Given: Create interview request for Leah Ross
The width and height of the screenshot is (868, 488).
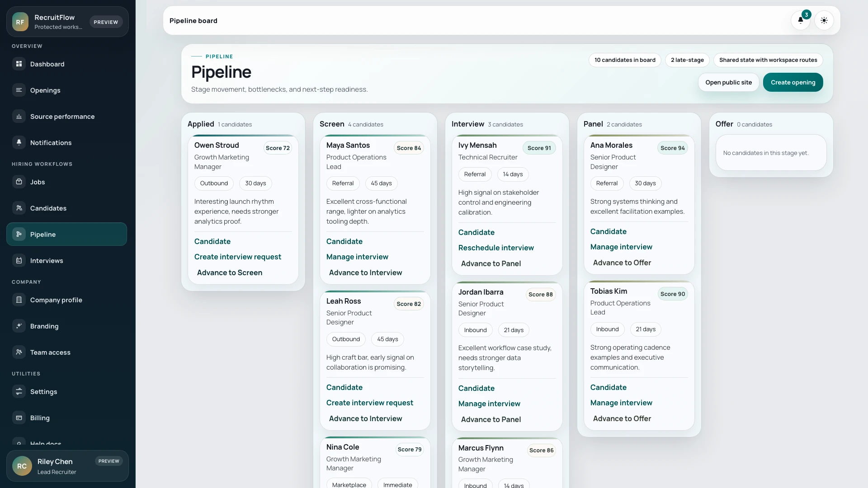Looking at the screenshot, I should point(370,403).
